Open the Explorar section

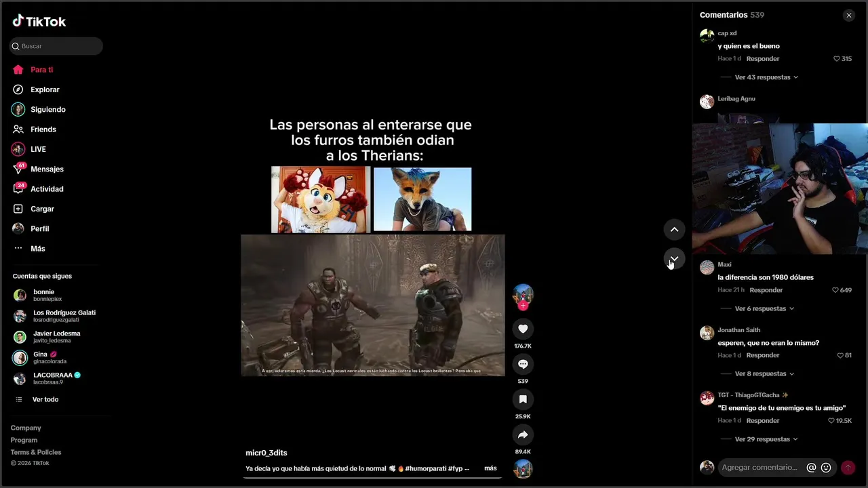45,89
